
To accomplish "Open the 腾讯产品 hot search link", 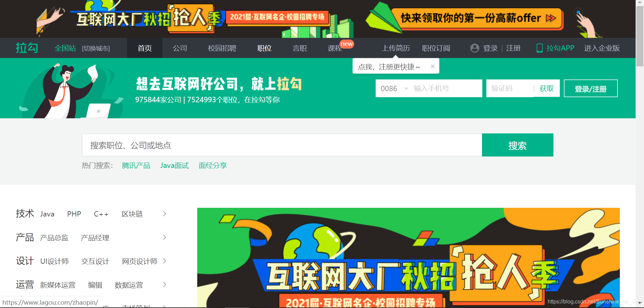I will click(136, 165).
